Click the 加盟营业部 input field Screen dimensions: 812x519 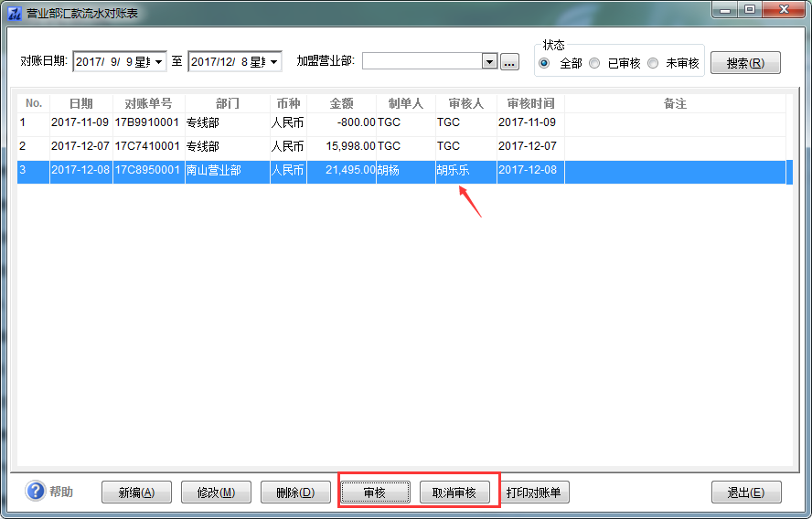tap(422, 61)
